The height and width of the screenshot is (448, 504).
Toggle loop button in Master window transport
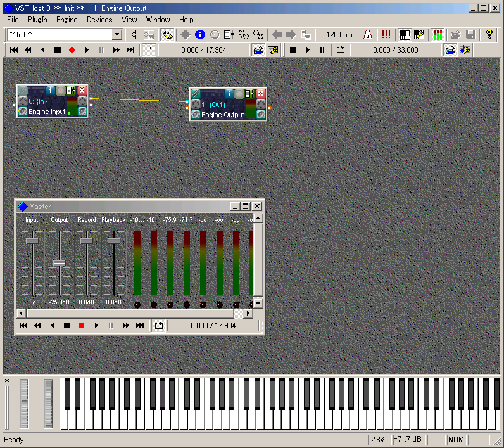[x=159, y=326]
